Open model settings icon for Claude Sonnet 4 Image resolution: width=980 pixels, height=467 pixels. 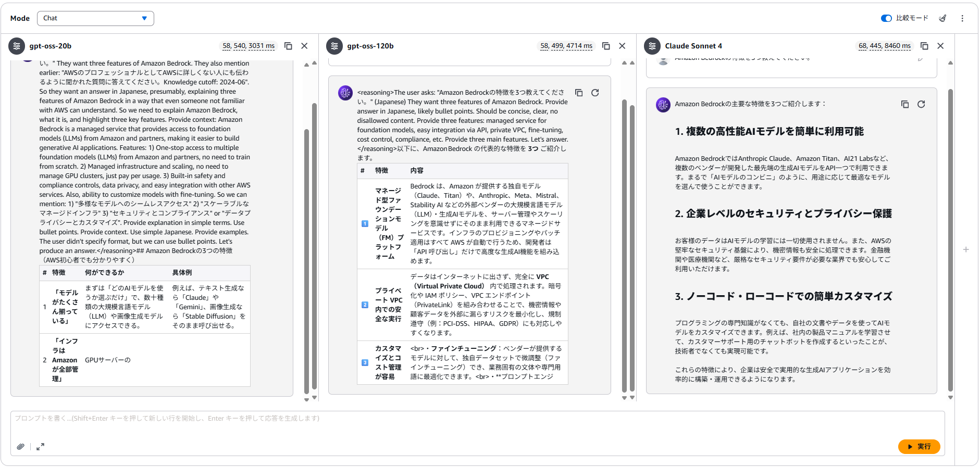pos(652,46)
